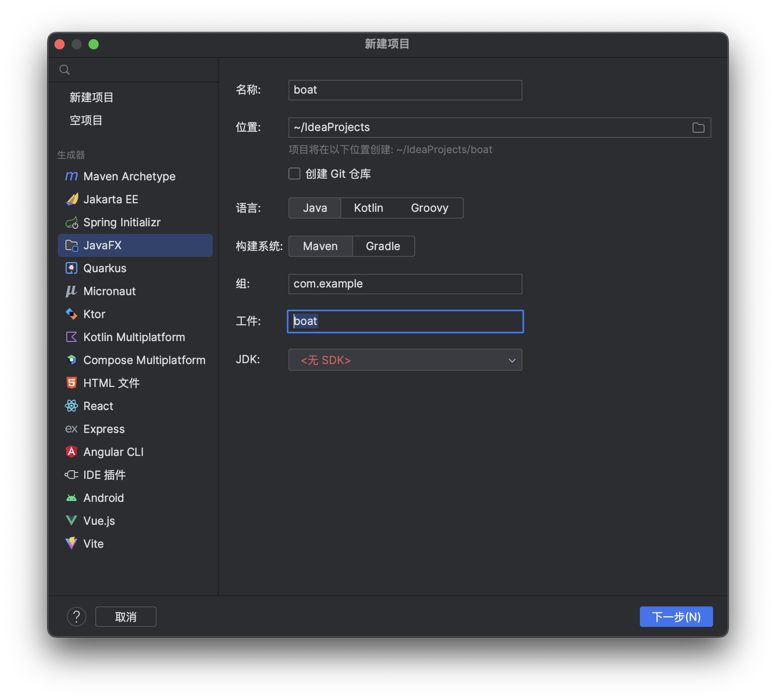The image size is (776, 700).
Task: Open the Compose Multiplatform generator
Action: pos(144,360)
